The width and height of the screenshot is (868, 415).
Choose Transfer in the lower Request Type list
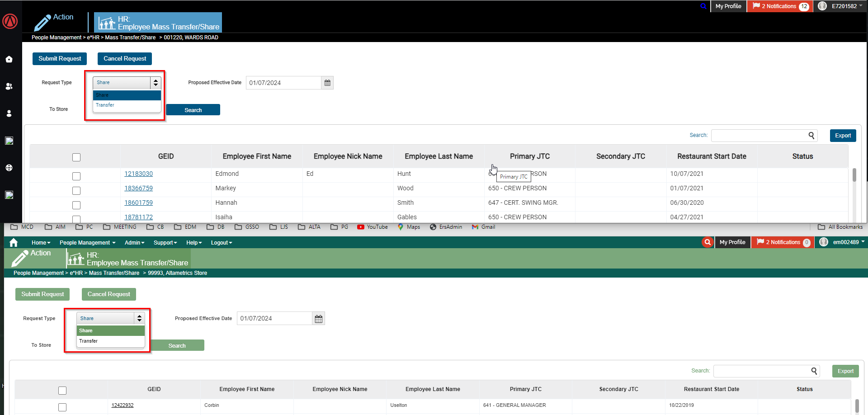click(x=111, y=341)
